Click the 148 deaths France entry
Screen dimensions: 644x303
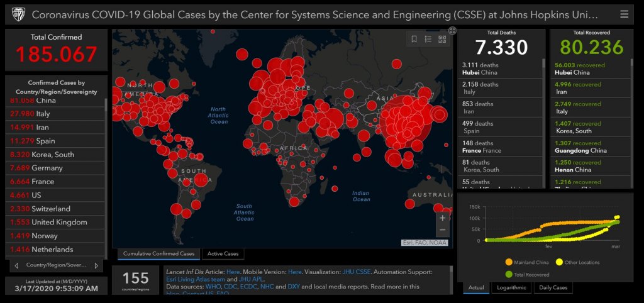[500, 146]
